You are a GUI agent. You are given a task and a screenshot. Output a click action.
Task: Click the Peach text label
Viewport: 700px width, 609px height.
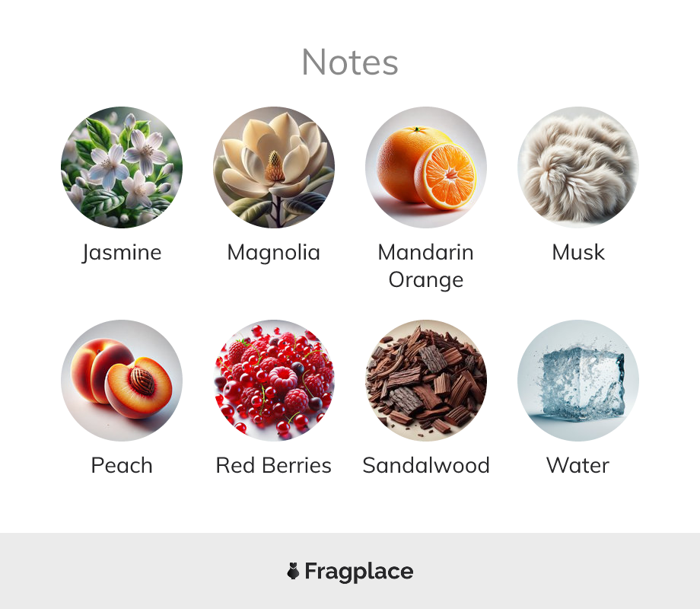tap(122, 465)
